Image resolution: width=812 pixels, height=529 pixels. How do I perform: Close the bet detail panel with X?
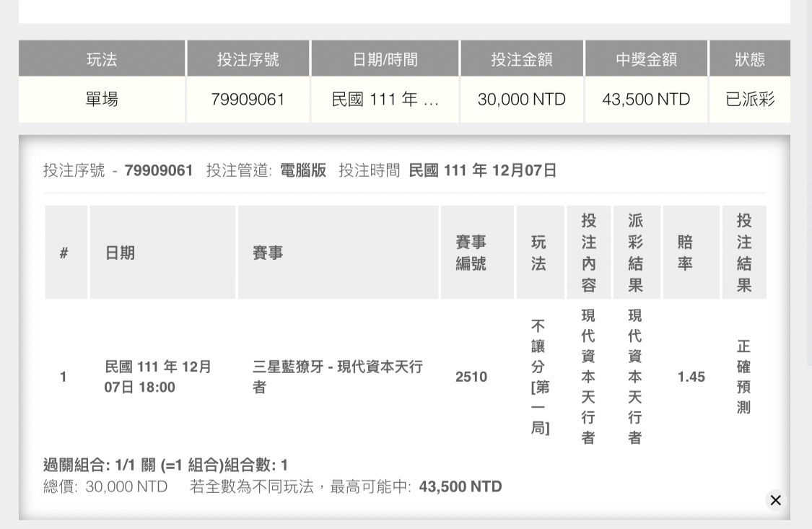(775, 500)
